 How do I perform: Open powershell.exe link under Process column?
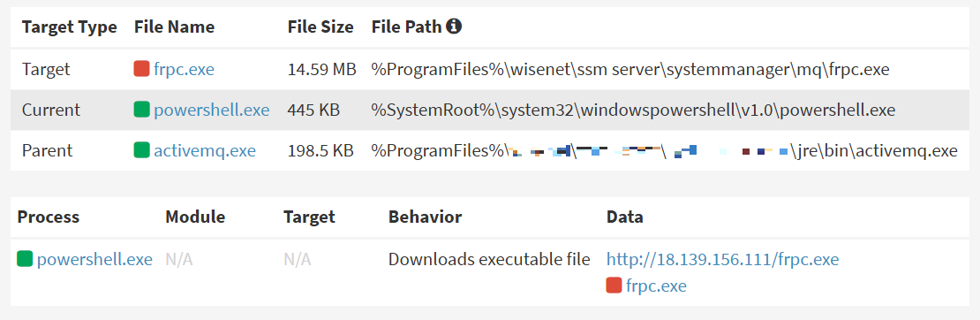click(x=95, y=259)
